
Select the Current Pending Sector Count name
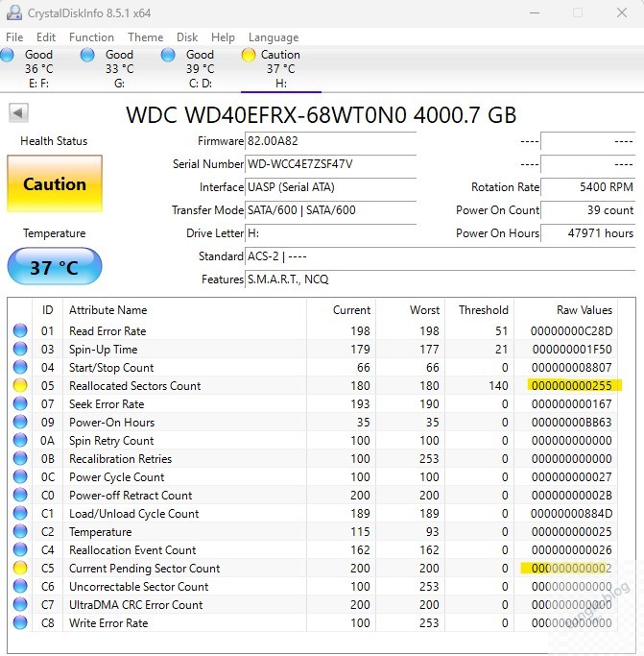[x=144, y=569]
